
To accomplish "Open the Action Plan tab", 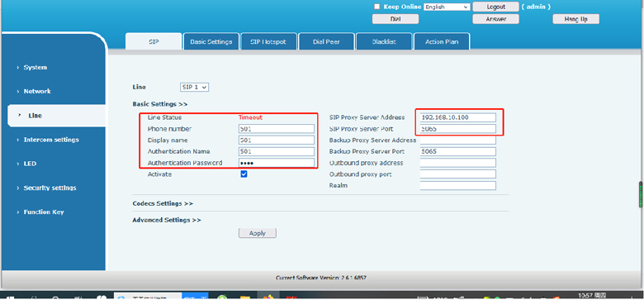I will (442, 41).
